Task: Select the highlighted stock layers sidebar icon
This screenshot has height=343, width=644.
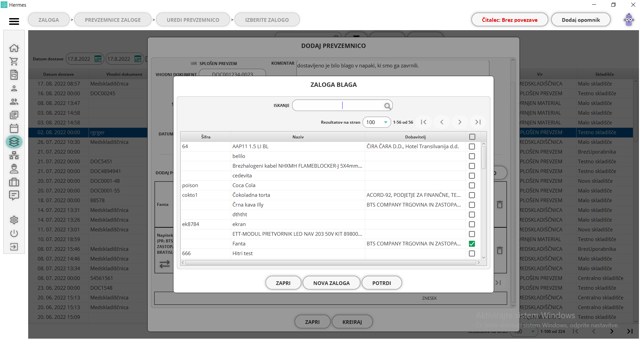Action: point(14,142)
